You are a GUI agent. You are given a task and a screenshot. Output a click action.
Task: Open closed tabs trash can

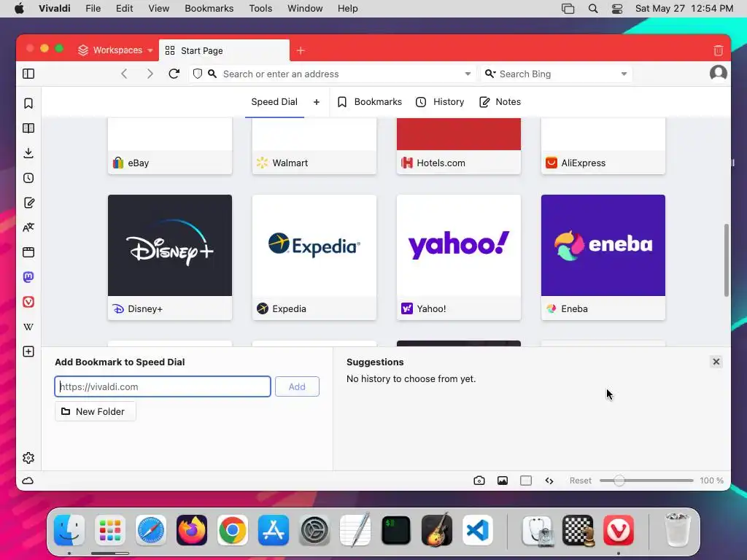coord(719,50)
